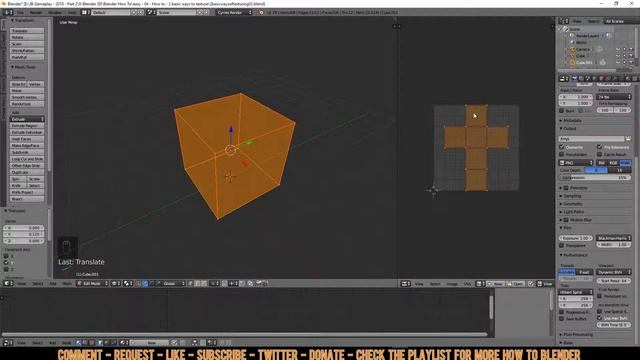
Task: Click the Loop Cut and Slide button
Action: pos(27,159)
